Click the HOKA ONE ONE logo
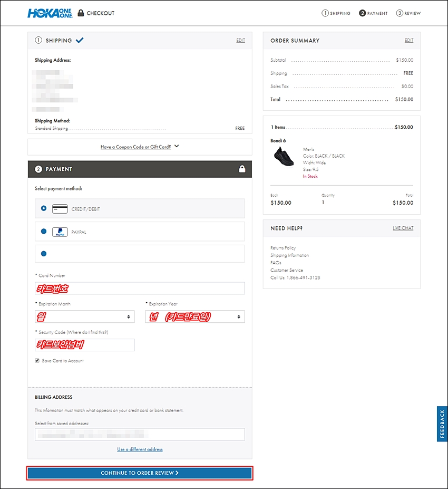The height and width of the screenshot is (489, 448). [50, 13]
